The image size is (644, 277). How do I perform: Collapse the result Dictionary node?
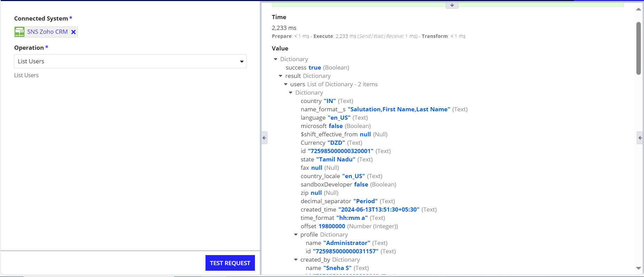point(280,76)
